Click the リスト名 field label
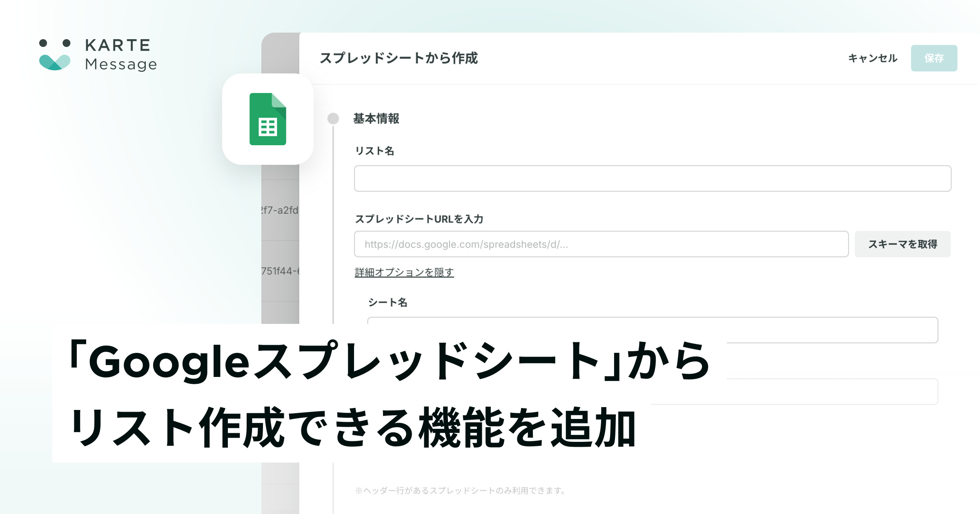Image resolution: width=980 pixels, height=514 pixels. (374, 151)
